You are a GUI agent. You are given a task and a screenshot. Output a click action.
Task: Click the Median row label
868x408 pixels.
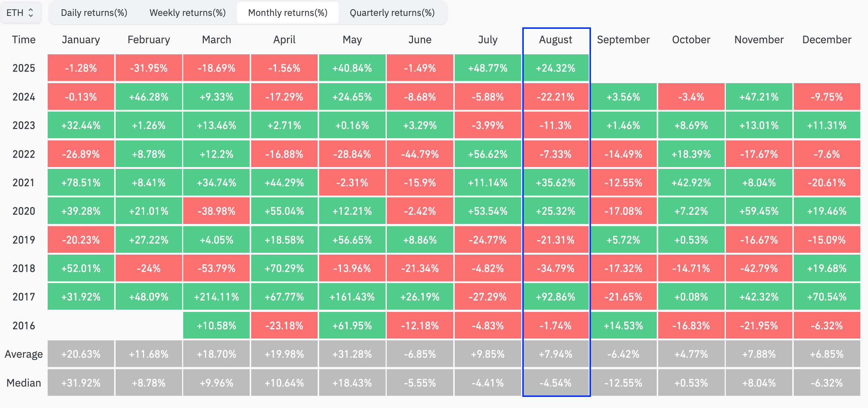coord(24,383)
